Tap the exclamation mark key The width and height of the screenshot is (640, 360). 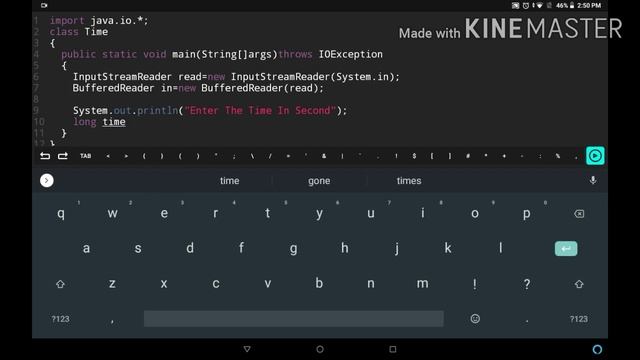(475, 284)
